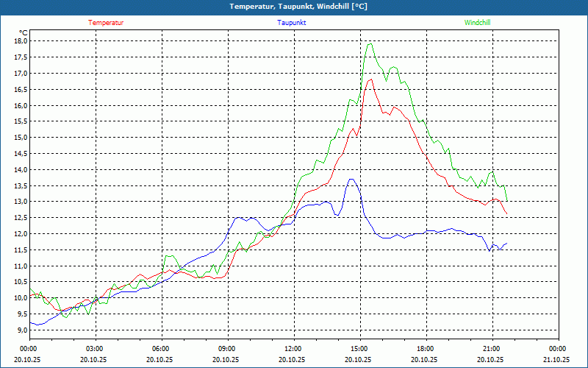Click the 18,0 value on the y-axis
The height and width of the screenshot is (368, 588).
pyautogui.click(x=21, y=41)
